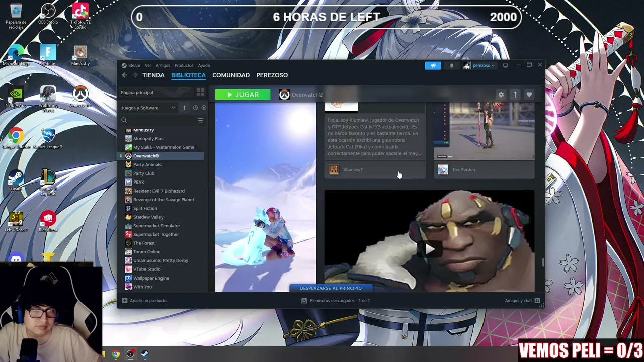Launch Left 4 Dead 2 desktop shortcut
Viewport: 644px width, 362px height.
(x=16, y=221)
